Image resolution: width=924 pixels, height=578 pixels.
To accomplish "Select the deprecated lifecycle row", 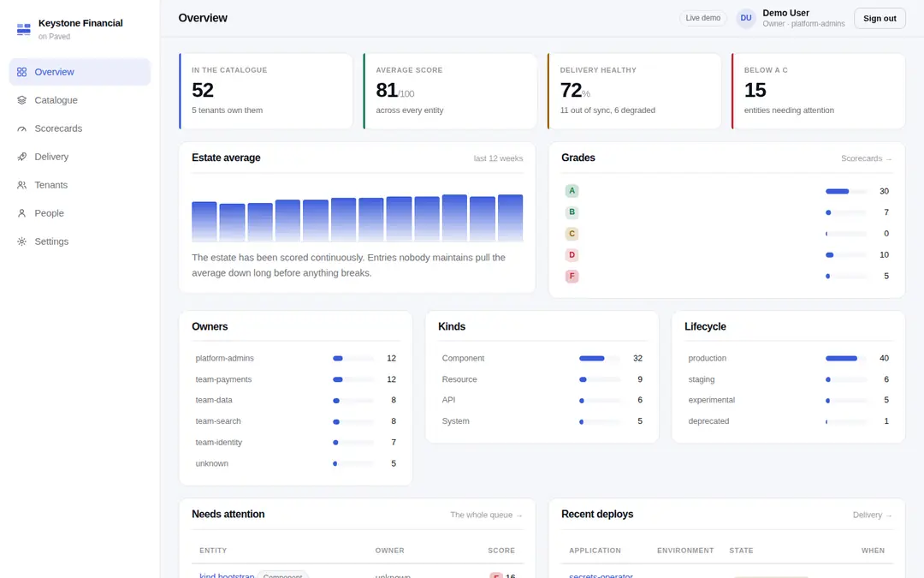I will click(789, 421).
